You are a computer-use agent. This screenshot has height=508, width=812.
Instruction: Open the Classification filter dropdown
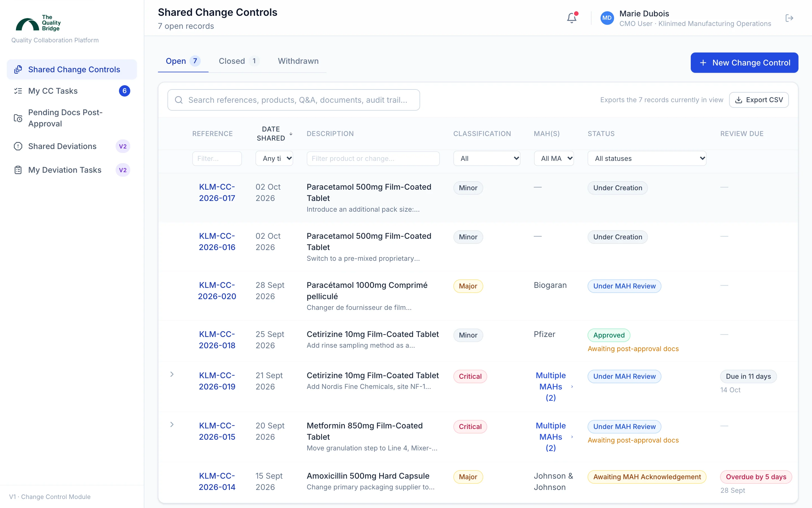pyautogui.click(x=487, y=158)
